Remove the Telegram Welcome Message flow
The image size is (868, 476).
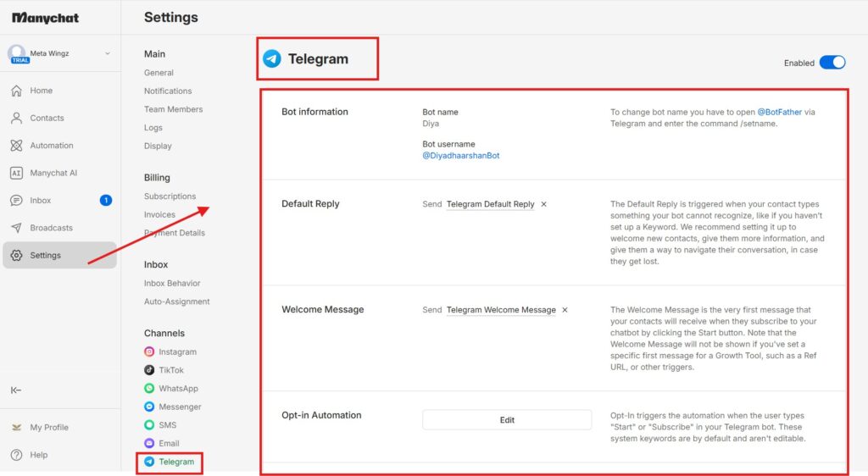click(565, 310)
